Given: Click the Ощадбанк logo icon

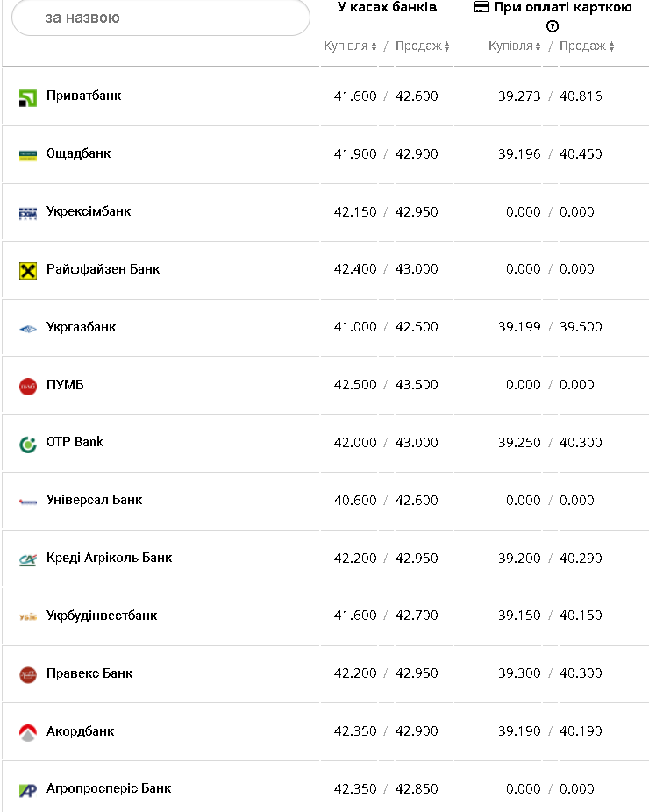Looking at the screenshot, I should point(28,155).
